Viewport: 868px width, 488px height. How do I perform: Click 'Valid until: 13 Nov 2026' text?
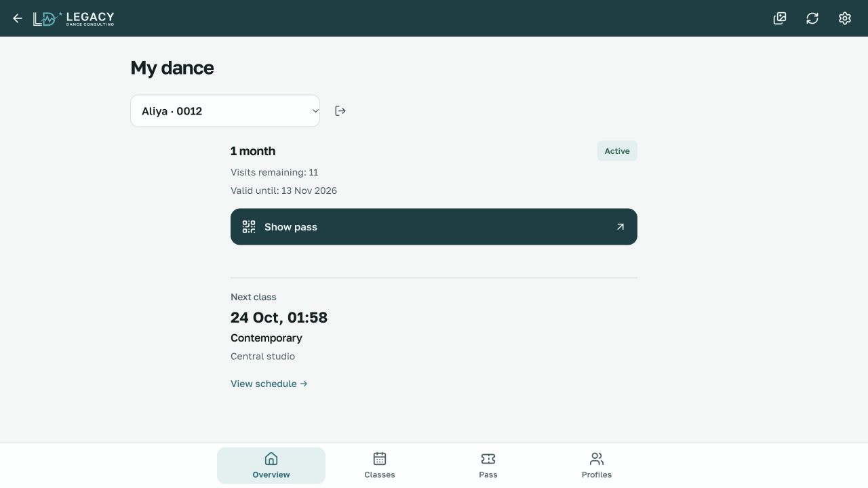283,190
